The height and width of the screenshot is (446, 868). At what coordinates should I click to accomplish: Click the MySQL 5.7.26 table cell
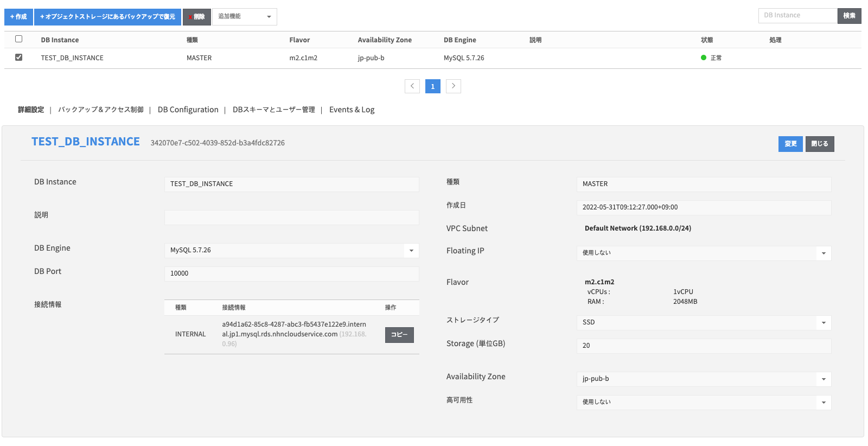[x=464, y=58]
